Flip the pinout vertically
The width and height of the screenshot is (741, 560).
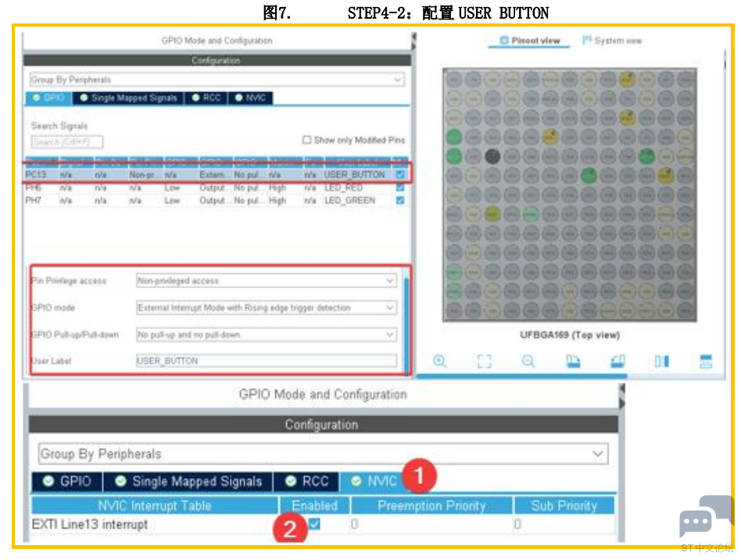pyautogui.click(x=706, y=361)
